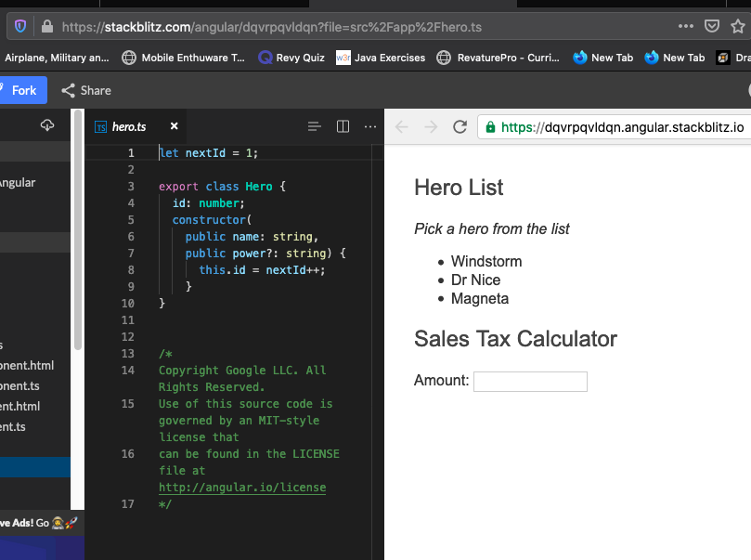
Task: Reload the preview pane
Action: (x=460, y=127)
